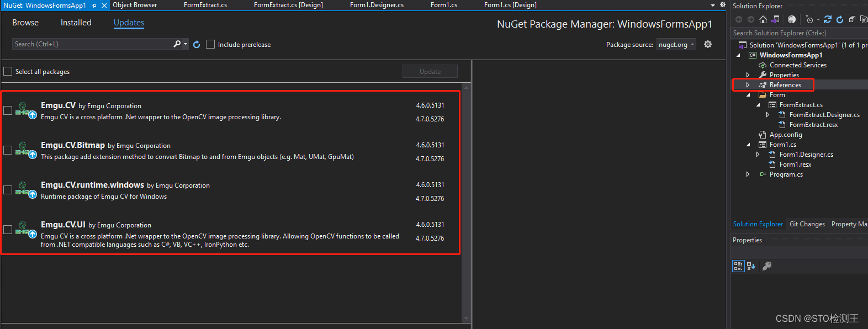This screenshot has width=868, height=329.
Task: Open the Object Browser tab
Action: click(x=135, y=5)
